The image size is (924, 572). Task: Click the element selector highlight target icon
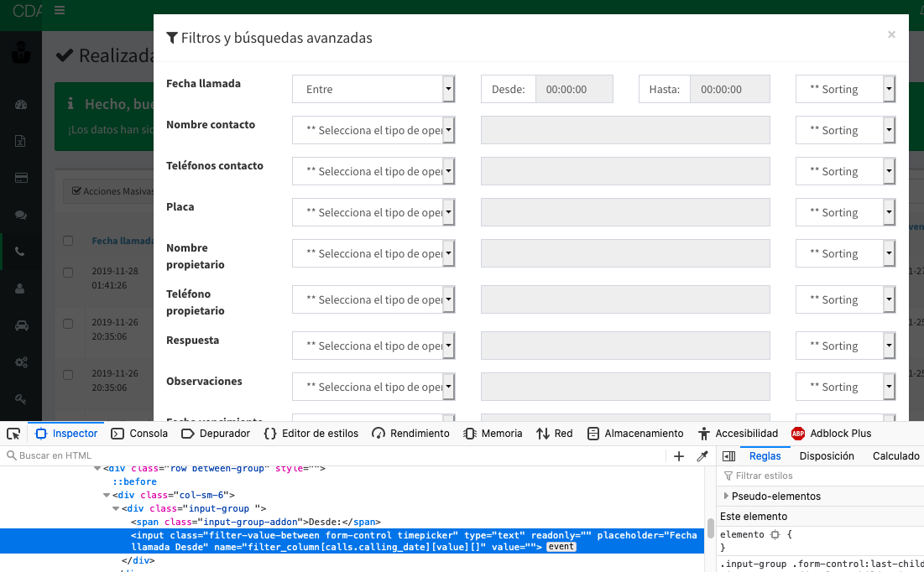coord(775,534)
